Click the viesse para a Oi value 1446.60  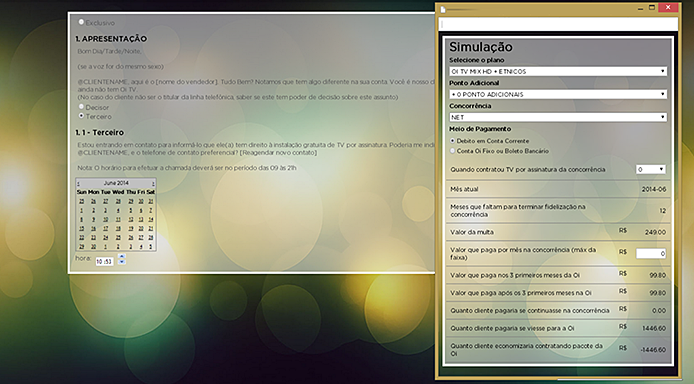(x=654, y=328)
